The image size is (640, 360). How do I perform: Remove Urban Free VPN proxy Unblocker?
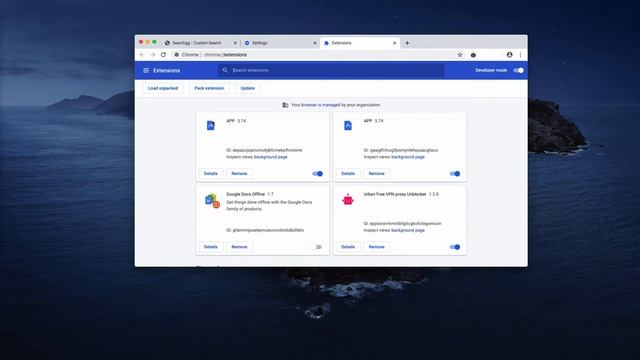[x=376, y=247]
